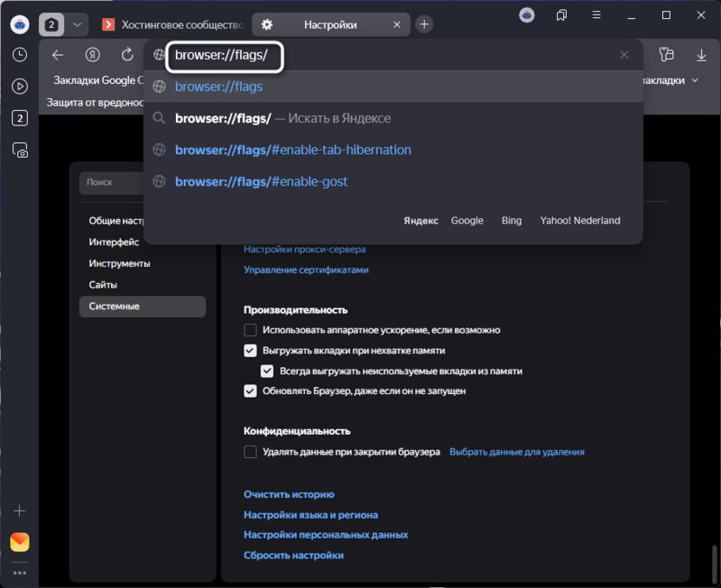Select browser://flags/#enable-tab-hibernation suggestion
Screen dimensions: 721x588
[x=293, y=150]
